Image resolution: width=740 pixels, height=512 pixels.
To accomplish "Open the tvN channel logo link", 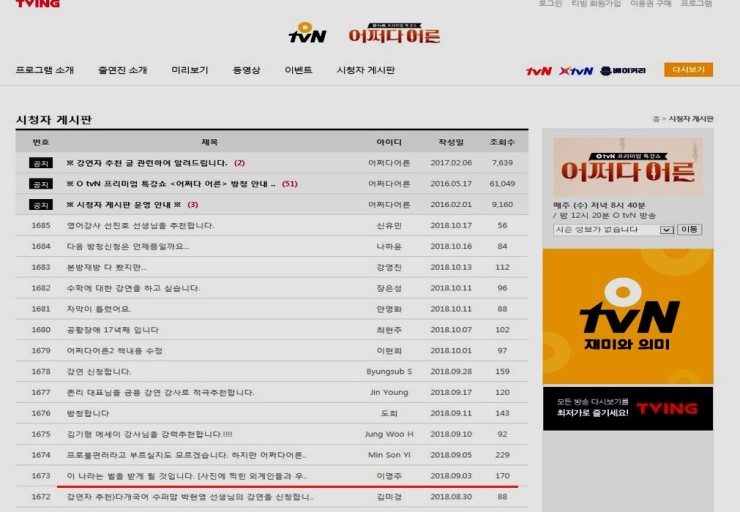I will pyautogui.click(x=539, y=71).
